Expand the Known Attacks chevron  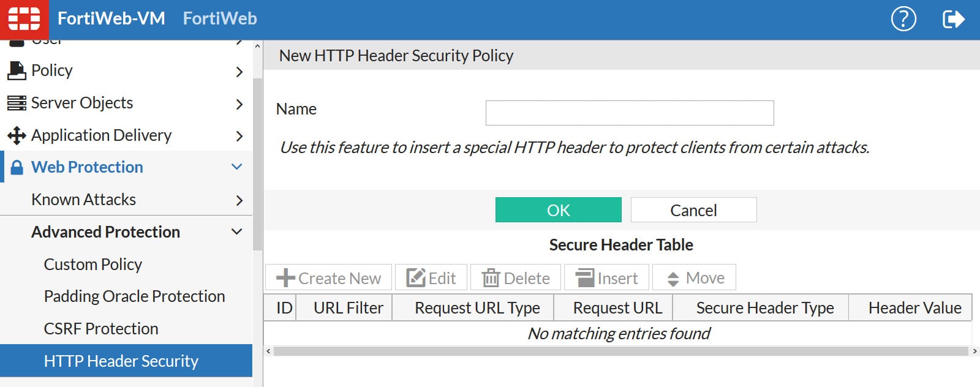239,200
